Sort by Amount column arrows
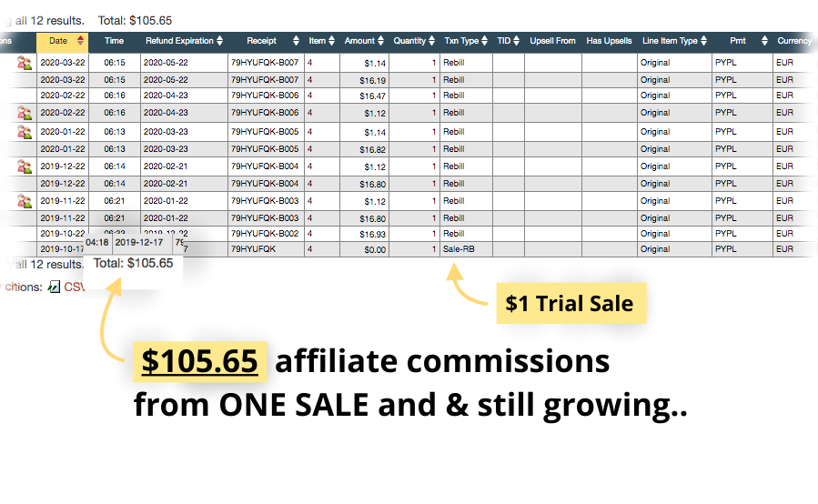Screen dimensions: 818x504 tap(381, 41)
